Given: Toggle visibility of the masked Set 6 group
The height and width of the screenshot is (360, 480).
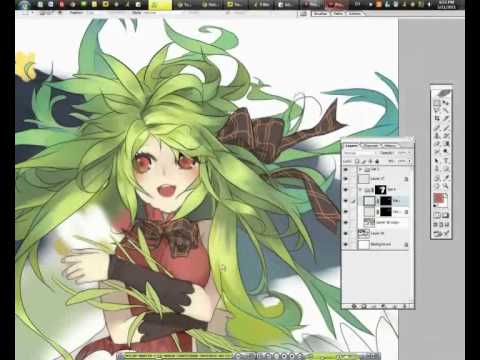Looking at the screenshot, I should click(346, 190).
